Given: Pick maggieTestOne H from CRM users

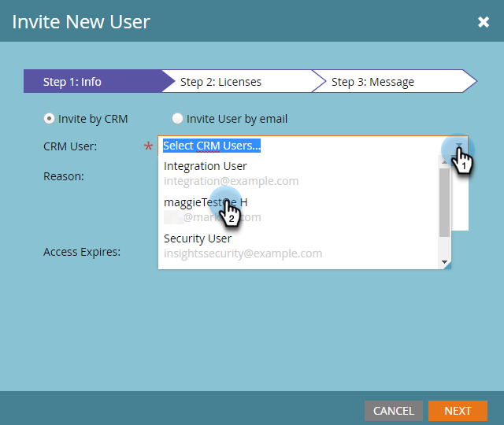Looking at the screenshot, I should [206, 202].
